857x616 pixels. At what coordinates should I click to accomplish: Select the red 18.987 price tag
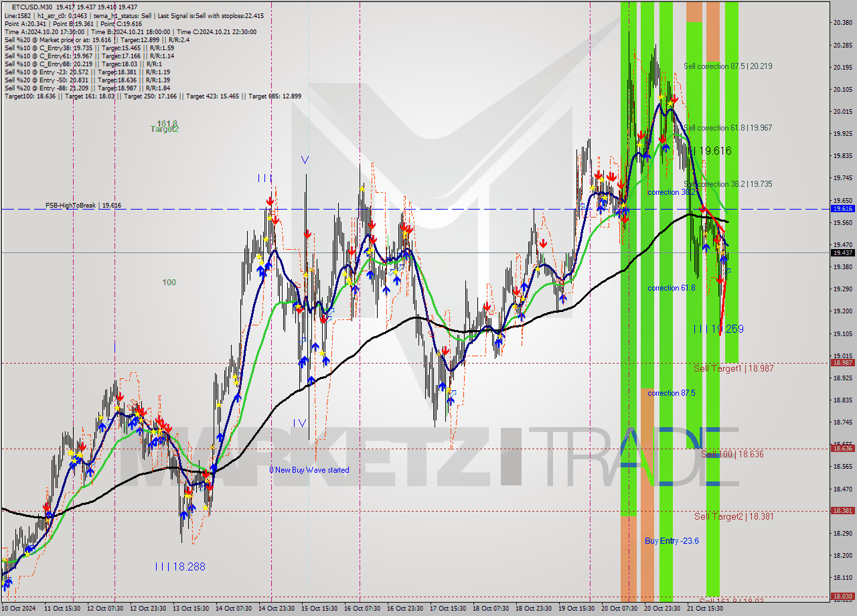tap(842, 362)
